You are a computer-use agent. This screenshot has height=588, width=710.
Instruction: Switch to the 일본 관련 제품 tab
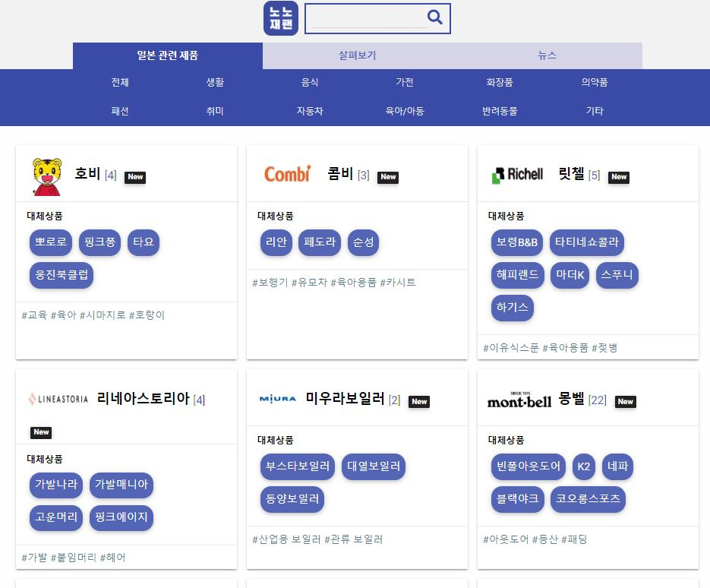pos(168,55)
